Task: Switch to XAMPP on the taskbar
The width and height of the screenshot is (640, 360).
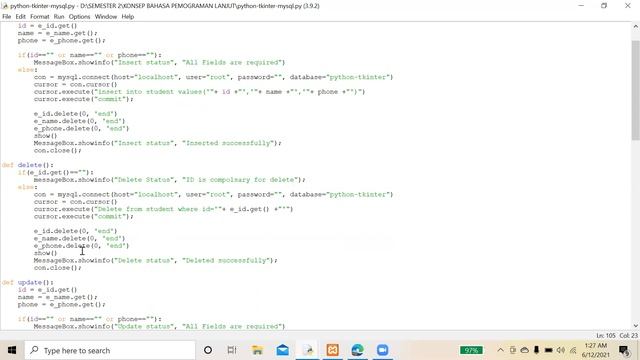Action: (333, 350)
